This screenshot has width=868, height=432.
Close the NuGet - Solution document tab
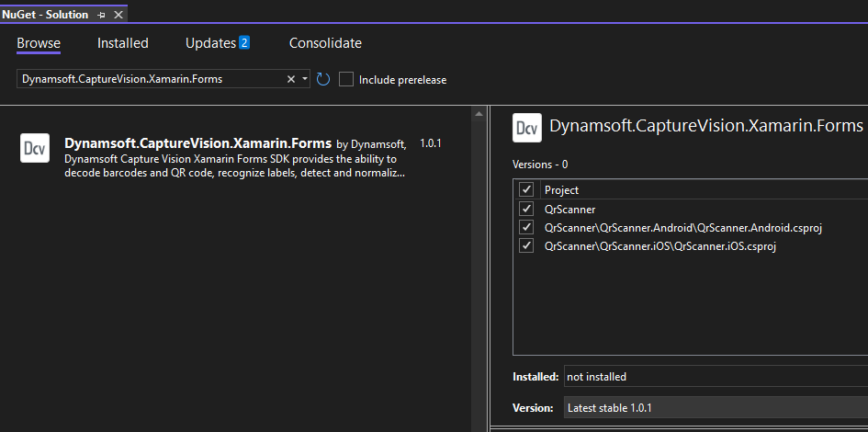coord(117,15)
